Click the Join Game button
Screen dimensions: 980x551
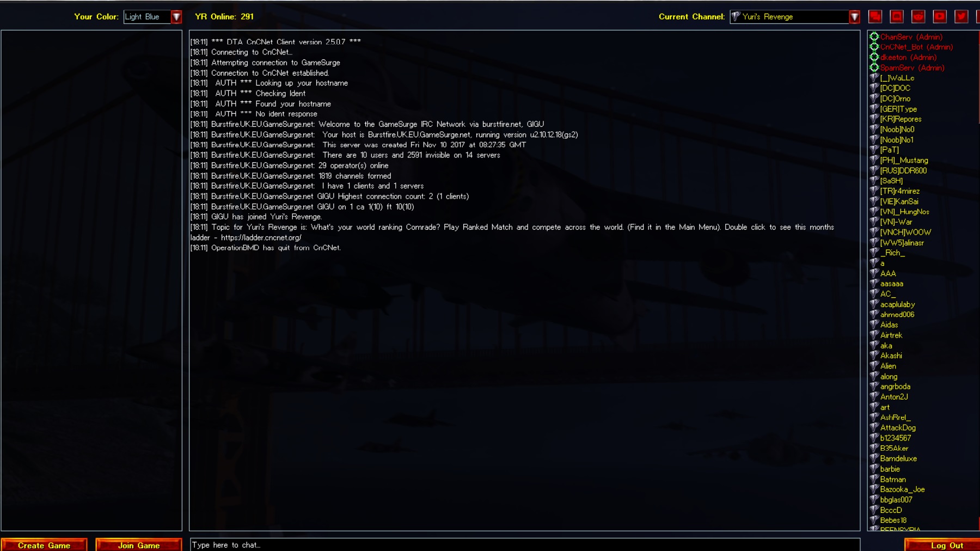click(x=139, y=545)
